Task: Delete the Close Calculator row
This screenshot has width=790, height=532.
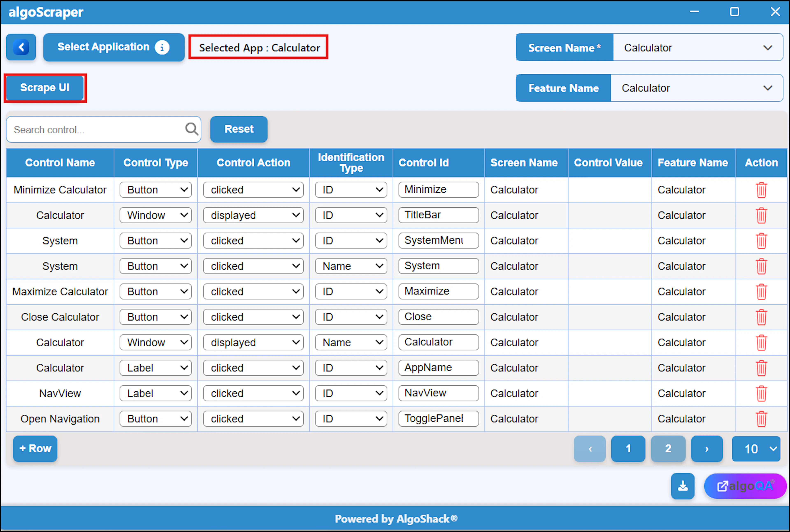Action: click(x=761, y=317)
